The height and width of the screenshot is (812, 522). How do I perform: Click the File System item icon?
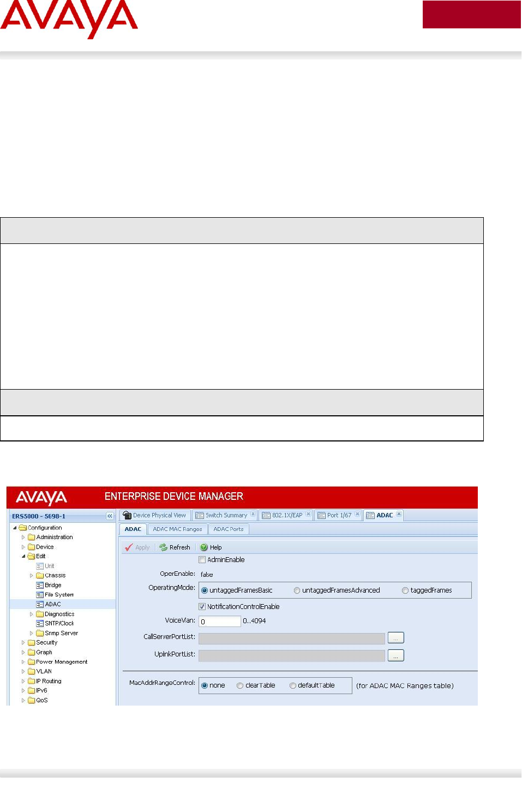pos(40,595)
